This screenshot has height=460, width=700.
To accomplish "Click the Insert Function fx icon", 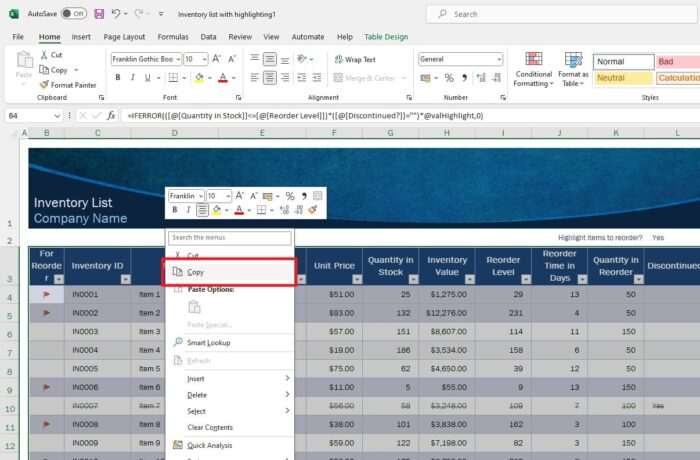I will coord(111,116).
